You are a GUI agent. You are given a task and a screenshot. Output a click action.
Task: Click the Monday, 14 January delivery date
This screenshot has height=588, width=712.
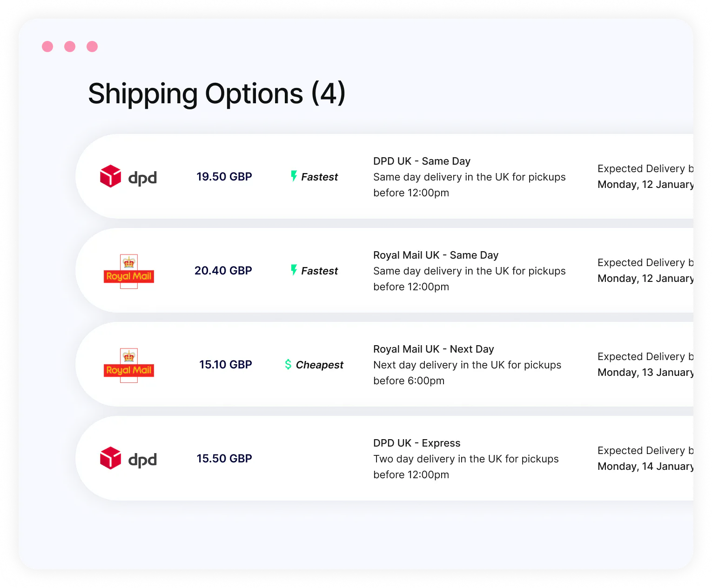[645, 467]
